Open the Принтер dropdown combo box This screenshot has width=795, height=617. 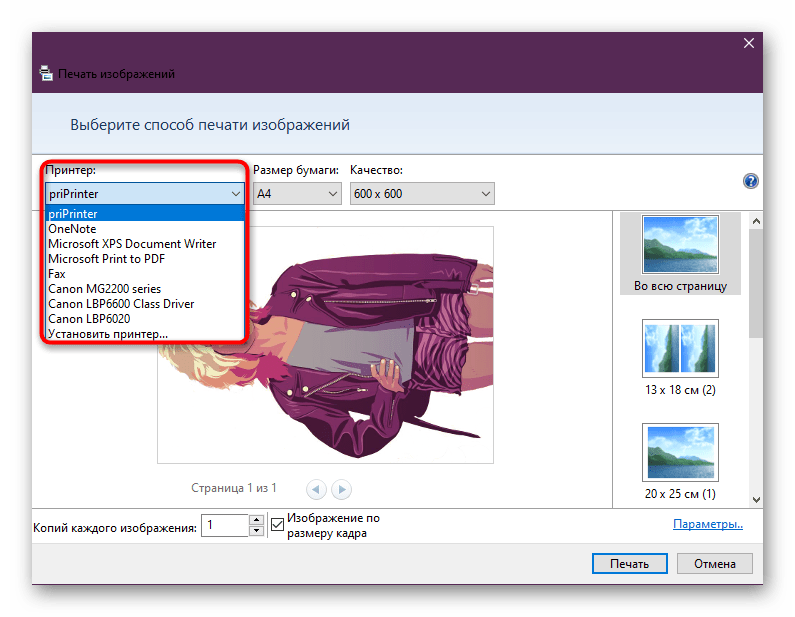click(145, 194)
